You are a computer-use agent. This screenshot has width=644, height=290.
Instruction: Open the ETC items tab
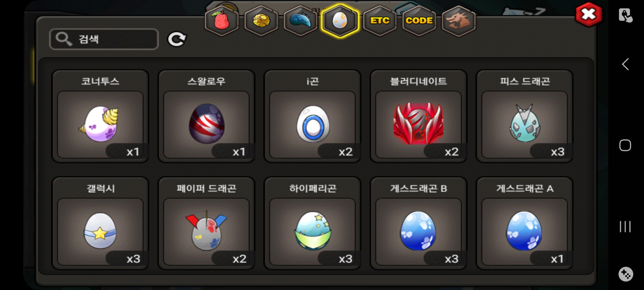(x=380, y=21)
